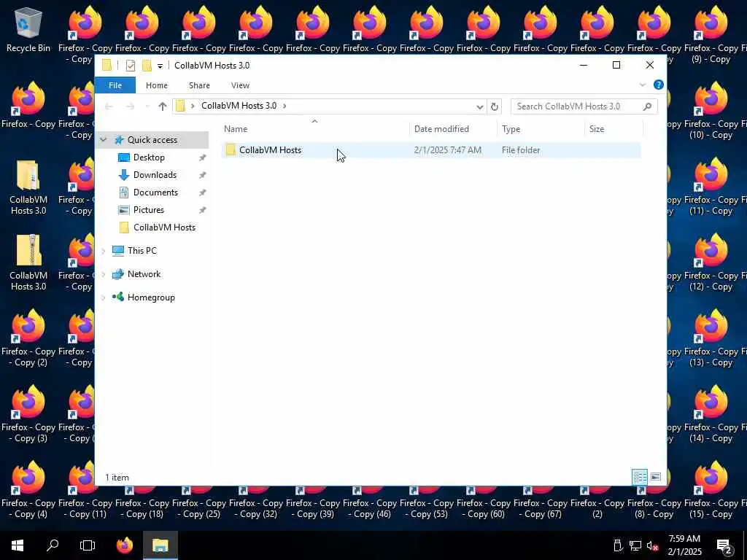Select Quick access in navigation pane
The image size is (747, 560).
point(152,139)
